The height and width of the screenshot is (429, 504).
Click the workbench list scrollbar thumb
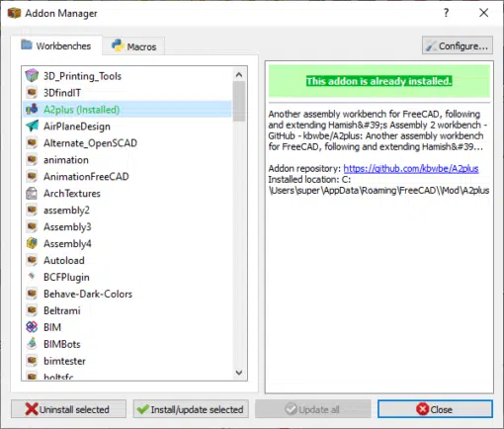[x=239, y=102]
